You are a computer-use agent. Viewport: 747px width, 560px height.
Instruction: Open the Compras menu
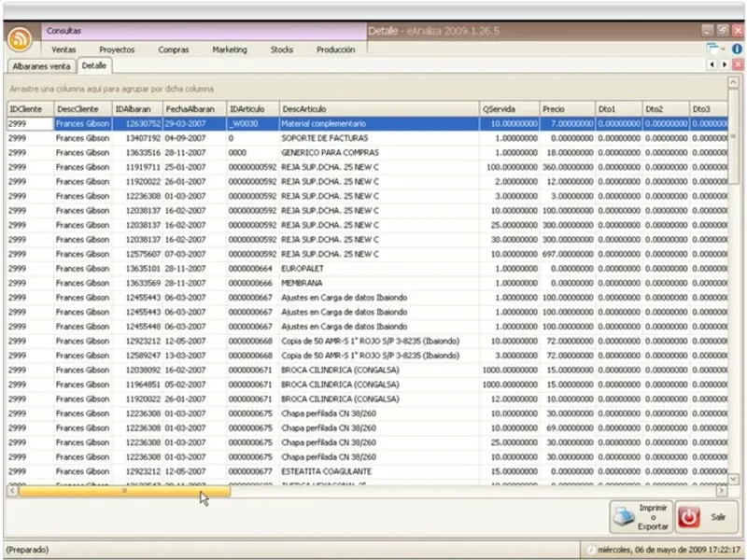click(x=174, y=49)
